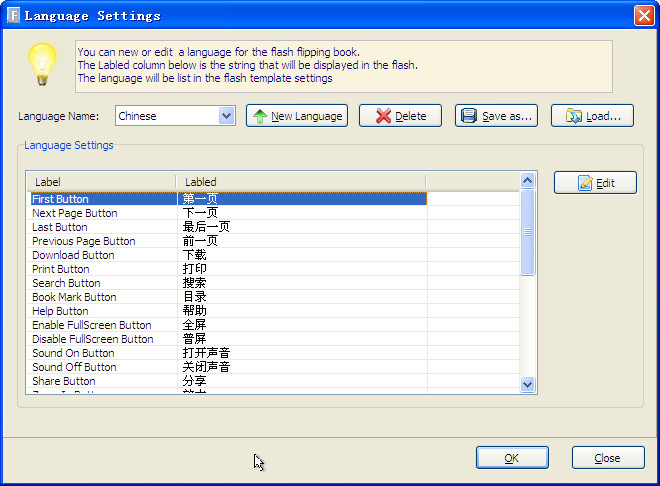This screenshot has height=486, width=660.
Task: Click the list's vertical scrollbar thumb
Action: tap(527, 232)
